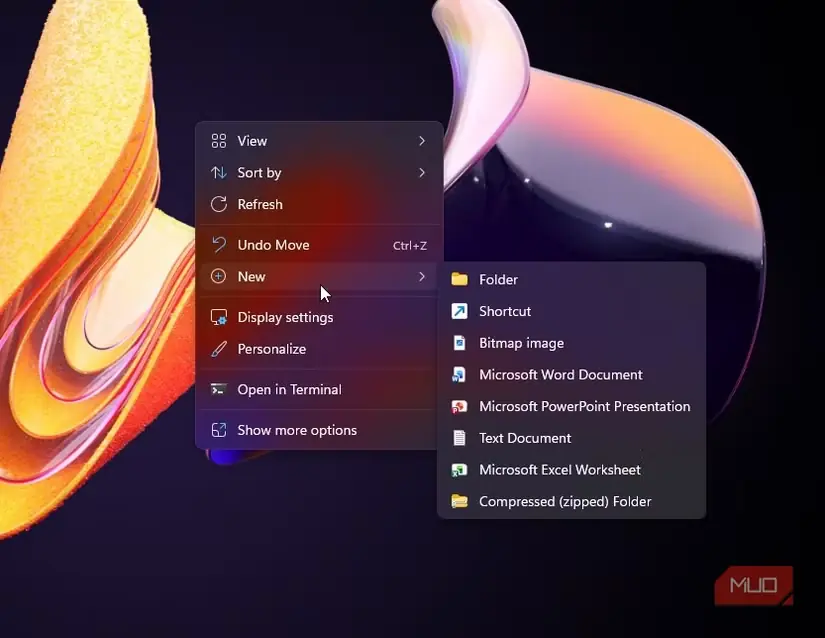The width and height of the screenshot is (825, 638).
Task: Click the Word document icon
Action: 459,374
